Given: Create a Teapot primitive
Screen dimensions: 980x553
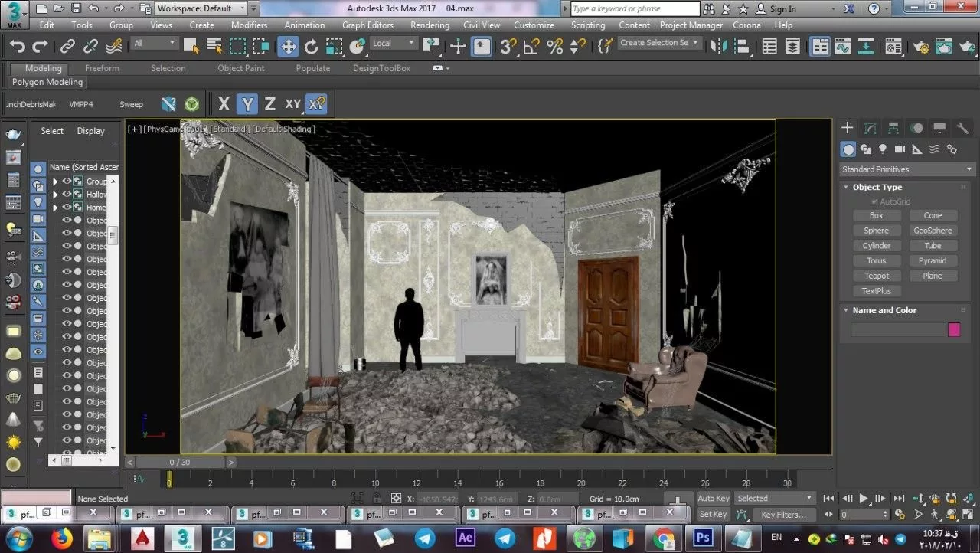Looking at the screenshot, I should [x=876, y=276].
